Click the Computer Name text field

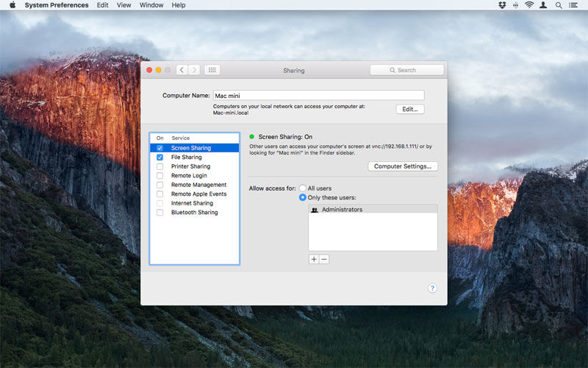coord(319,96)
